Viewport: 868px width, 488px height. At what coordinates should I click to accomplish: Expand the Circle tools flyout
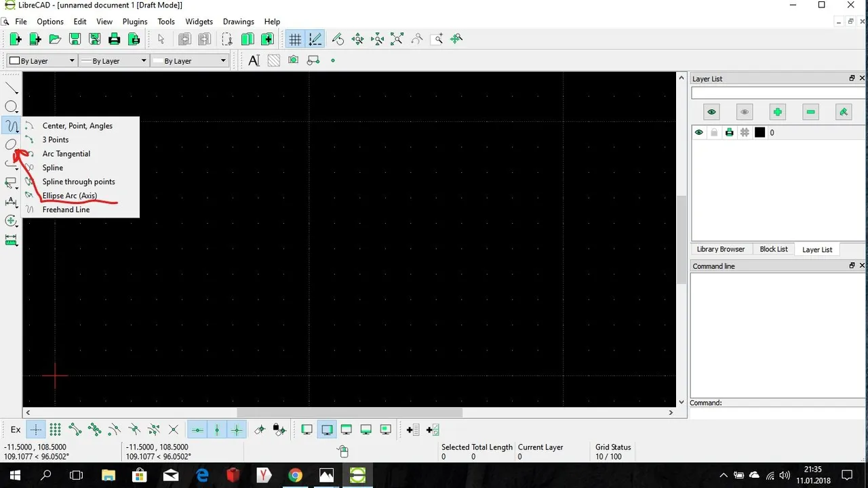point(12,107)
